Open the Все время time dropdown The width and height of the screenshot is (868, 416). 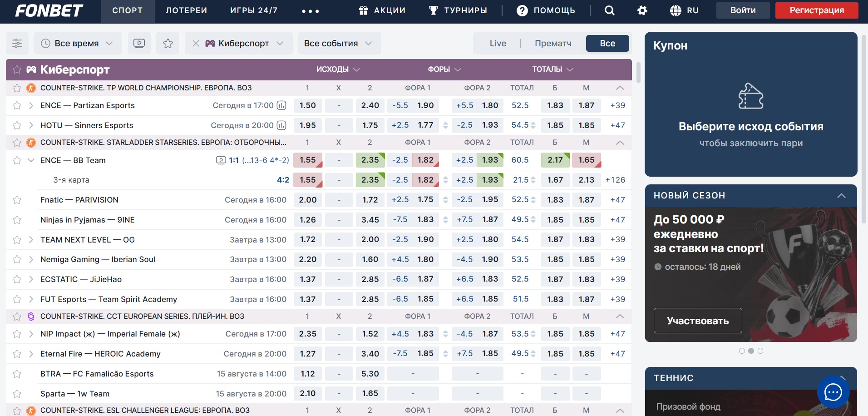pos(78,44)
